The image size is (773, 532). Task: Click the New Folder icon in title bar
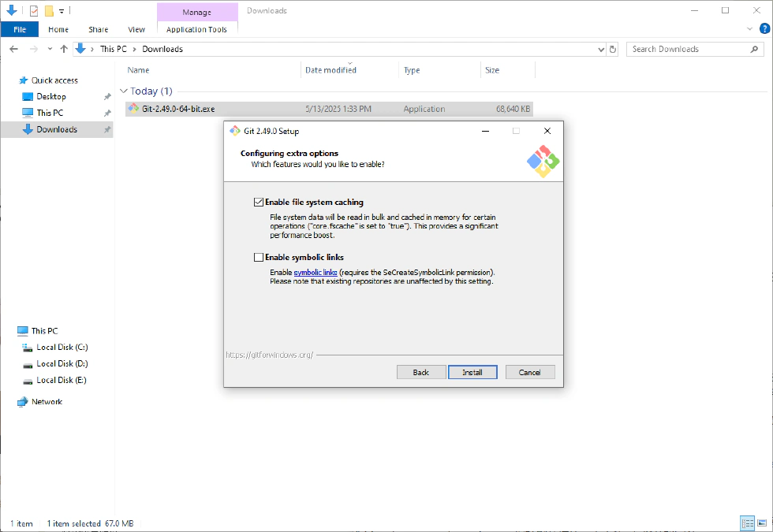click(x=49, y=11)
